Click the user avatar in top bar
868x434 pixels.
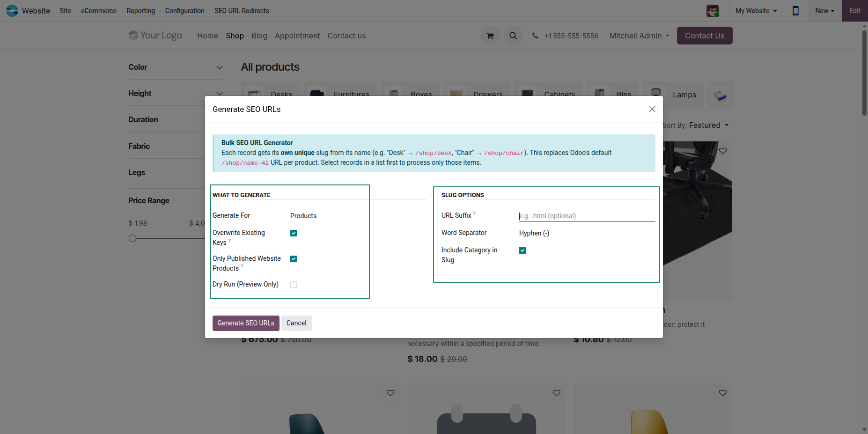click(713, 10)
